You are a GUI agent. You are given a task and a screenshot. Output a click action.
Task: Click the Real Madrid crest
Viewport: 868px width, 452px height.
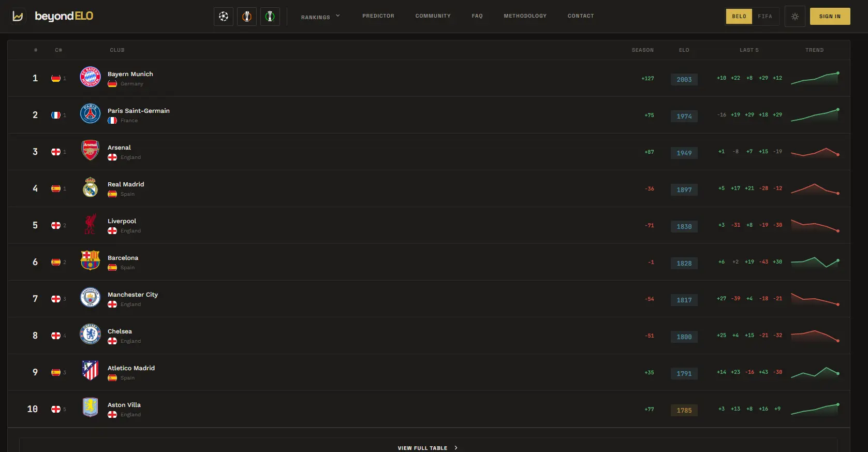click(90, 187)
